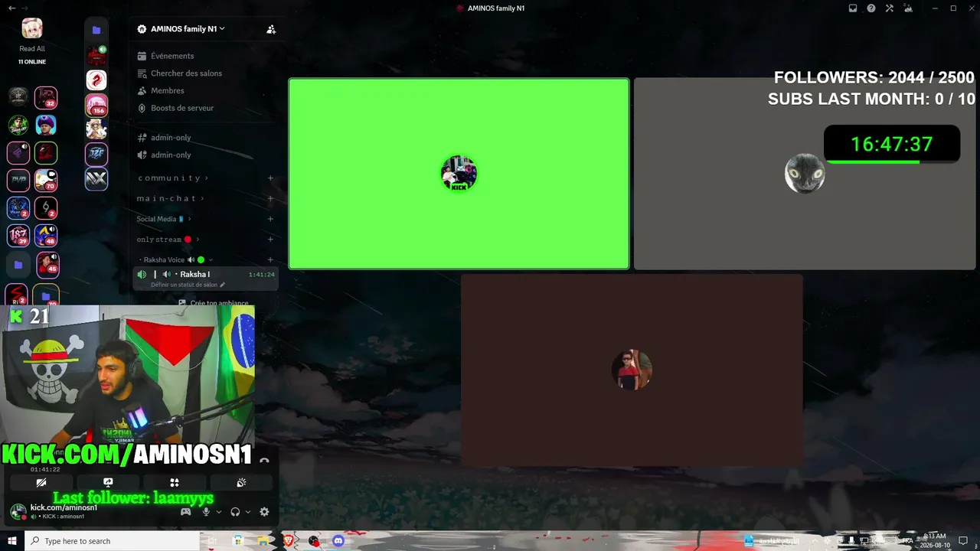Expand the main-chat category
The width and height of the screenshot is (980, 551).
170,198
